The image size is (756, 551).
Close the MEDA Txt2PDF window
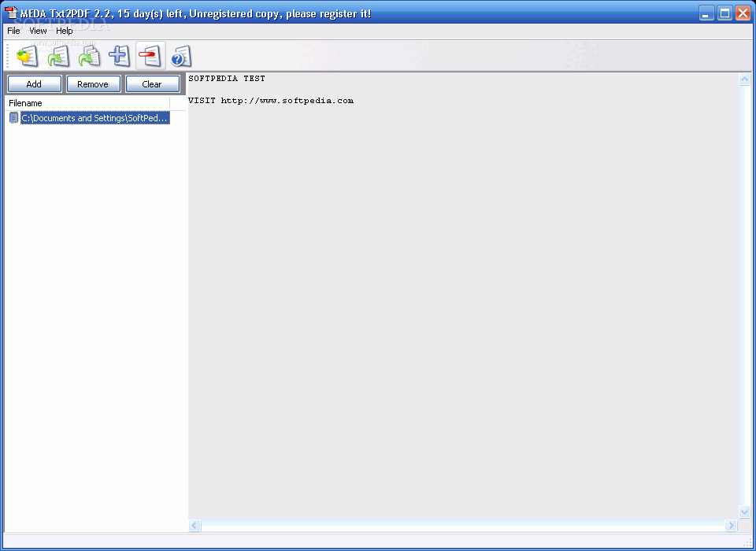(743, 13)
